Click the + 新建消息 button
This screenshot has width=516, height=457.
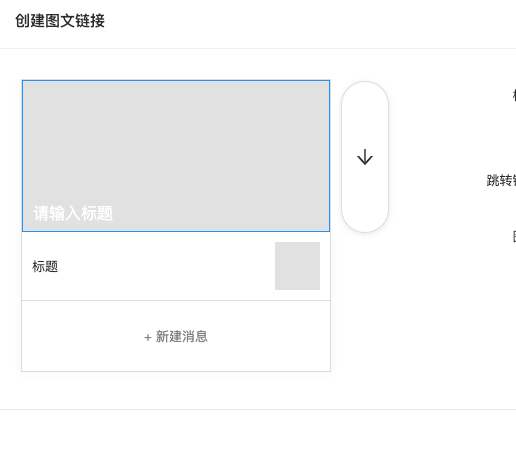point(176,336)
